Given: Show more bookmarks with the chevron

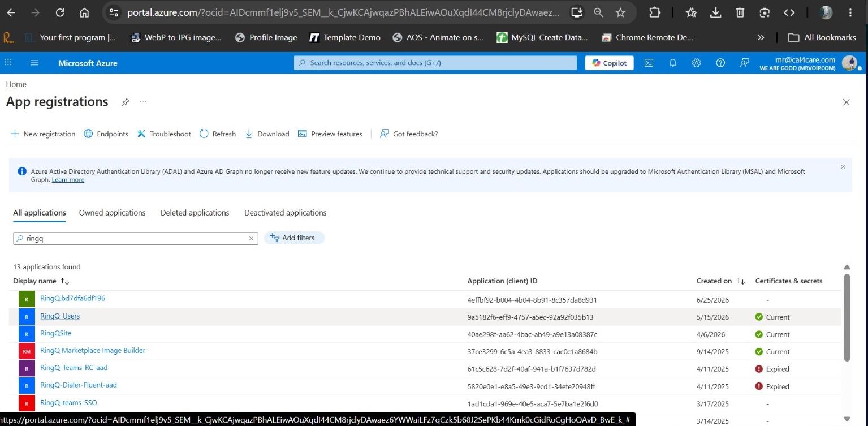Looking at the screenshot, I should [x=761, y=37].
